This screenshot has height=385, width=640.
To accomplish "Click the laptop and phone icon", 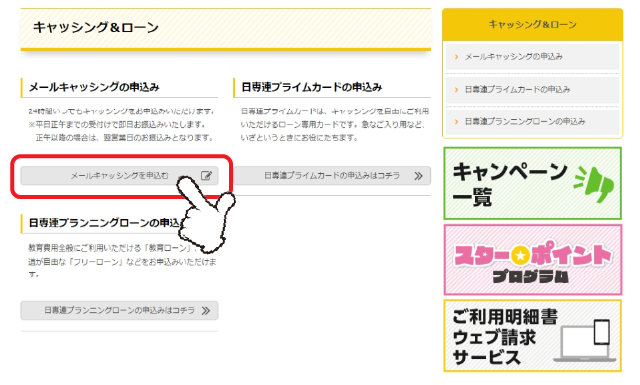I will click(584, 341).
